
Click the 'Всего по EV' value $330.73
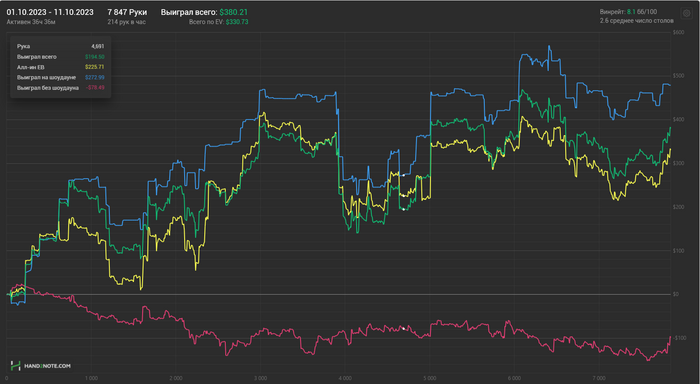(237, 21)
